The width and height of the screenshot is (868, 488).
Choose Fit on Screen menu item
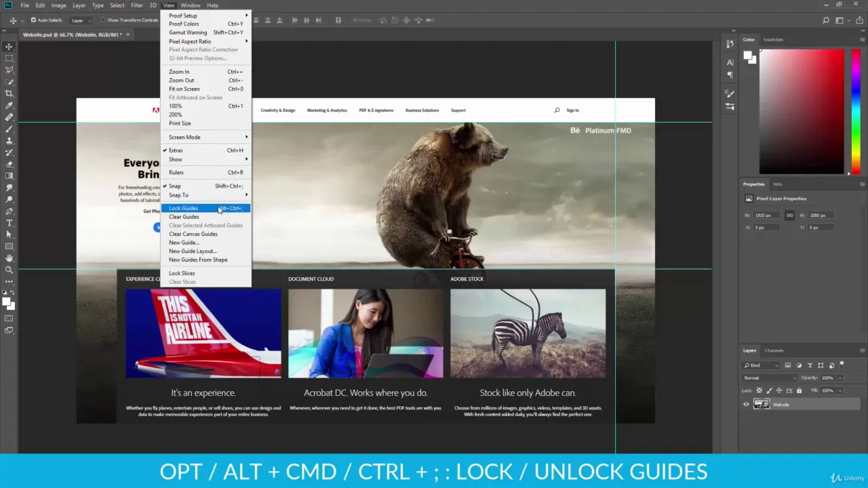[x=206, y=89]
